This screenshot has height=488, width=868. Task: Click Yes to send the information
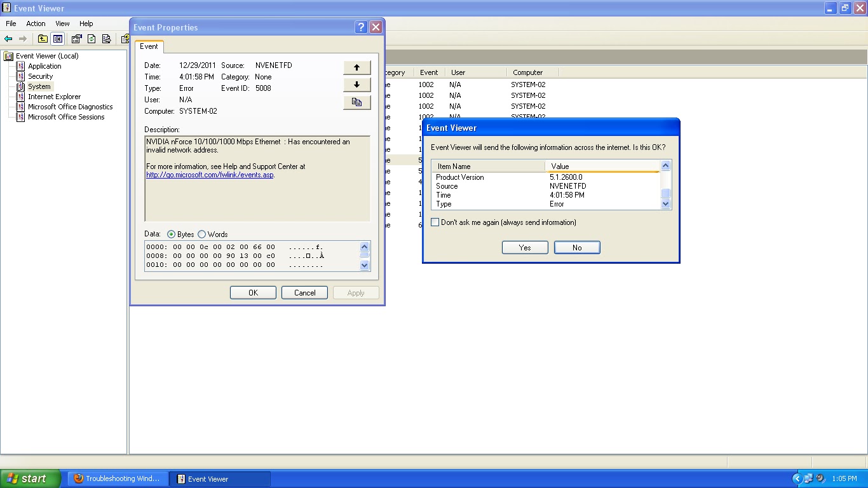(x=525, y=248)
